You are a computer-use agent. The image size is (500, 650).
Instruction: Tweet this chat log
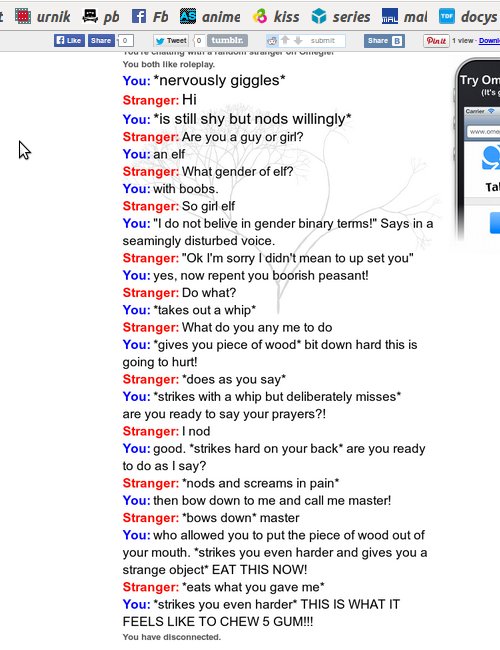pos(171,41)
